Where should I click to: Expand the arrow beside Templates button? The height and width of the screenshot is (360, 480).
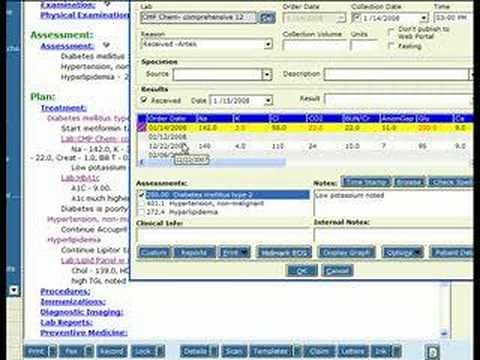[x=297, y=352]
